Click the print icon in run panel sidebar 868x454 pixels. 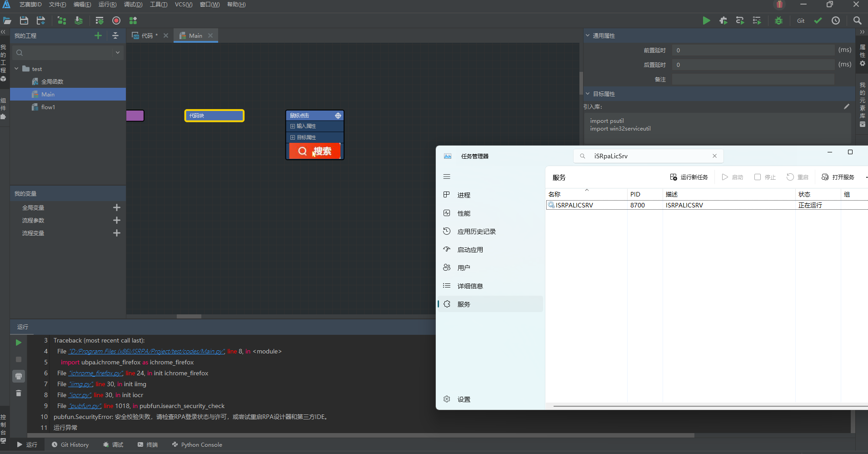19,376
